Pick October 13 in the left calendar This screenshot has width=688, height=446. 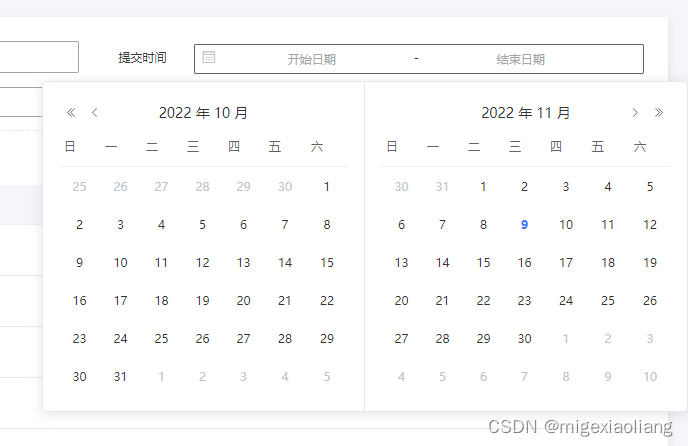point(244,263)
